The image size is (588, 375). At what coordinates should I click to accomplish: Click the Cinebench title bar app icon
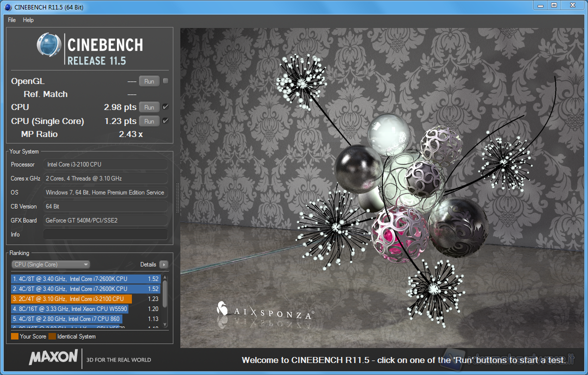pyautogui.click(x=7, y=6)
